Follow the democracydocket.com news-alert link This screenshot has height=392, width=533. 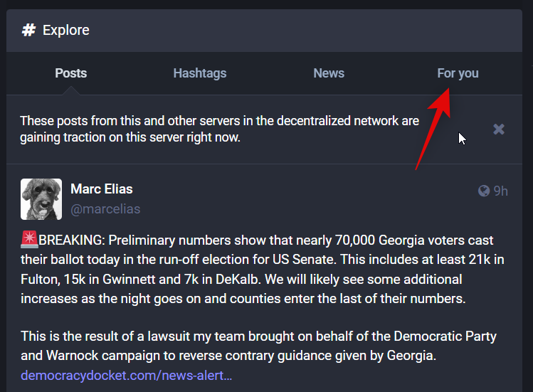(127, 375)
